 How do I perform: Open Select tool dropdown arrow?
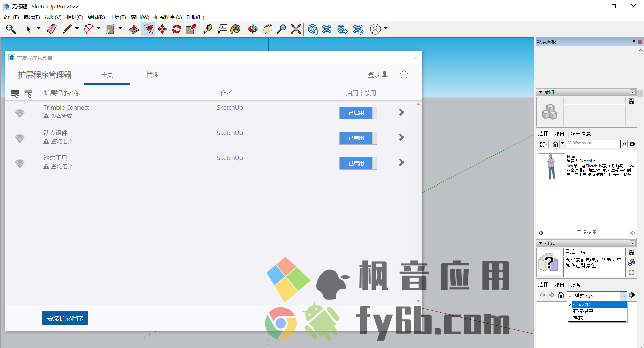tap(38, 29)
